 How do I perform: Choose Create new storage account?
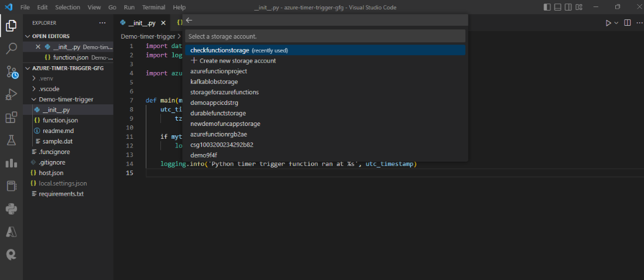tap(325, 60)
